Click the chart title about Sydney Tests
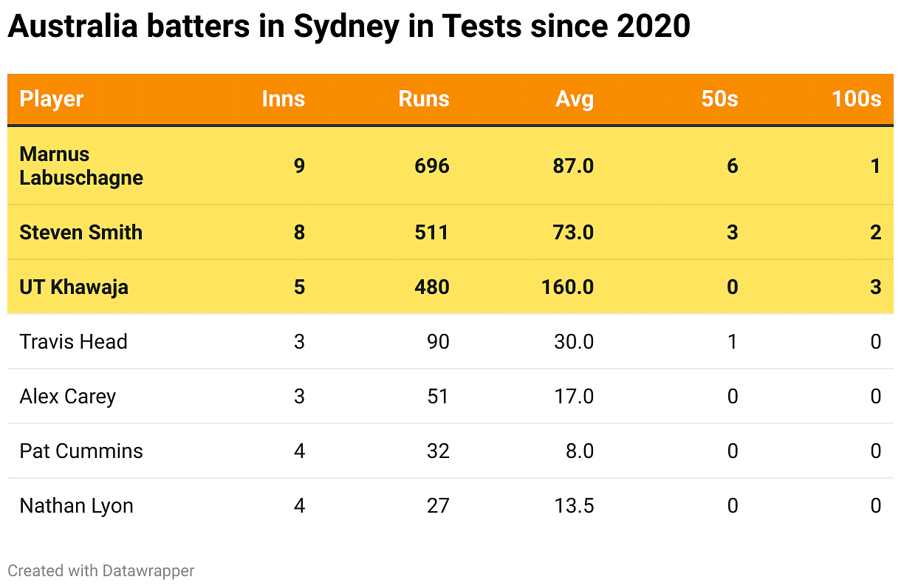This screenshot has height=588, width=901. pyautogui.click(x=349, y=27)
